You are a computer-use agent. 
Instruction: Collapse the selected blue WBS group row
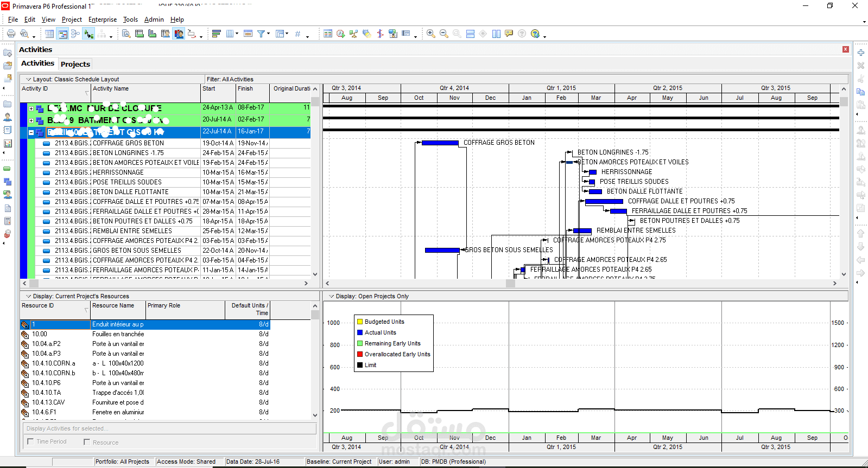[31, 132]
